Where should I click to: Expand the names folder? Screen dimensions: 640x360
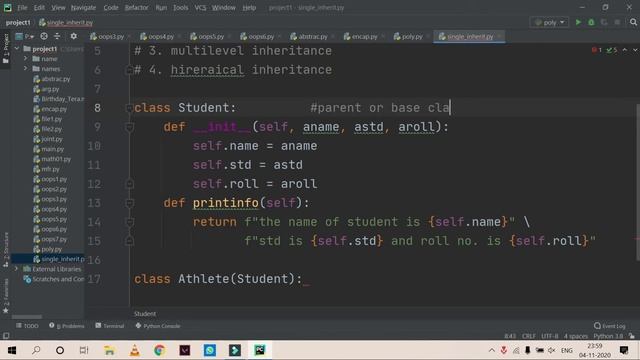tap(25, 69)
